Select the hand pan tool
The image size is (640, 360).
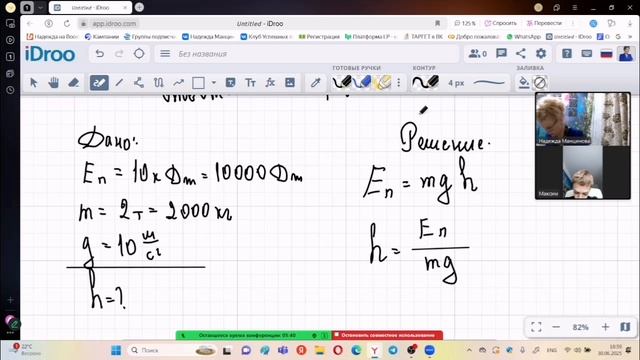[53, 83]
